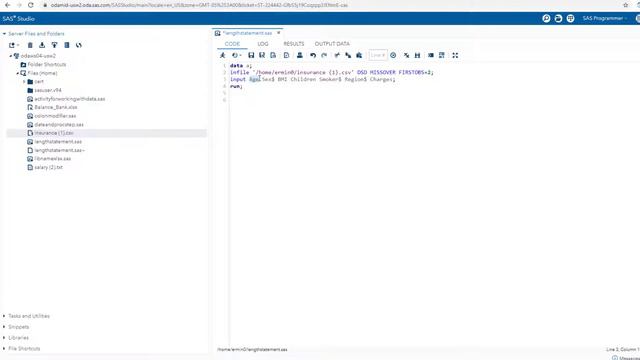Click the grid applications icon in header

[570, 18]
